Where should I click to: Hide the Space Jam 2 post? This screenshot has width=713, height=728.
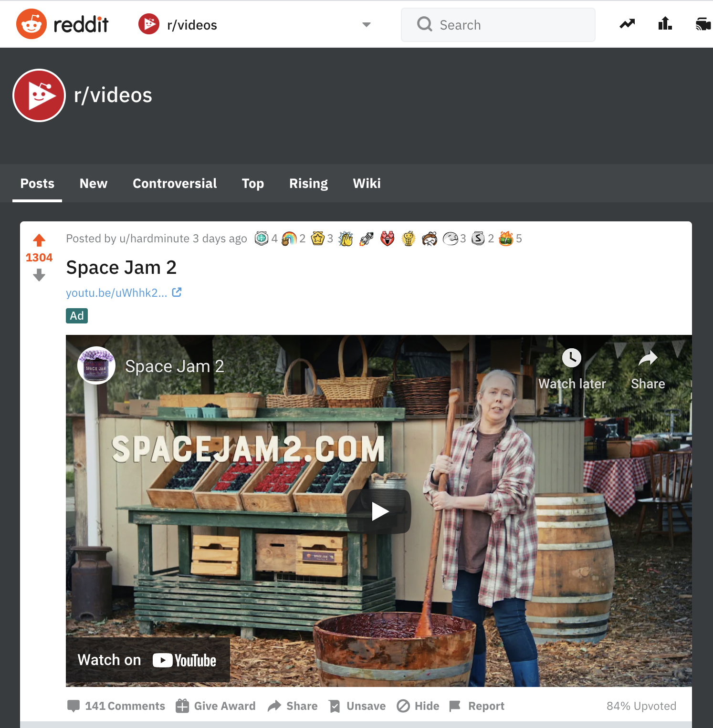pyautogui.click(x=418, y=706)
